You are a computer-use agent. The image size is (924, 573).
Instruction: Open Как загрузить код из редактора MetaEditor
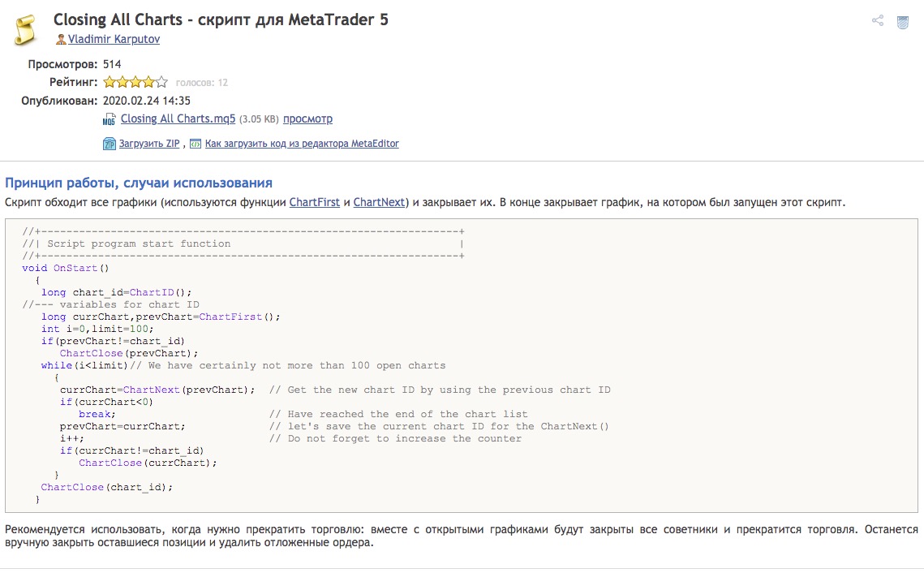[x=302, y=143]
